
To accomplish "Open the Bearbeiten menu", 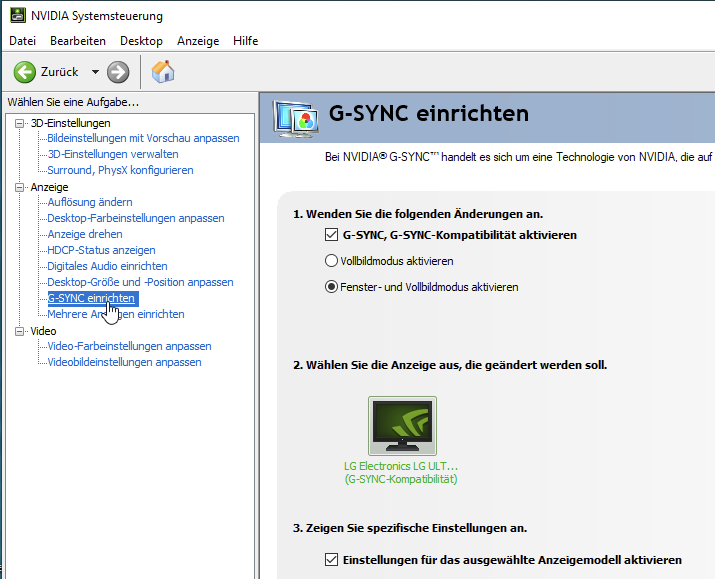I will (78, 41).
